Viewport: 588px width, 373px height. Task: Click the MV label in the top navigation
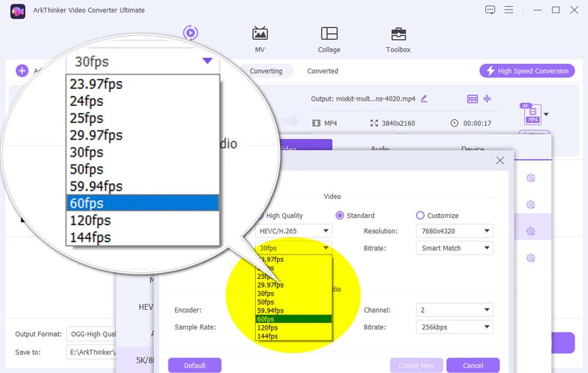[260, 49]
